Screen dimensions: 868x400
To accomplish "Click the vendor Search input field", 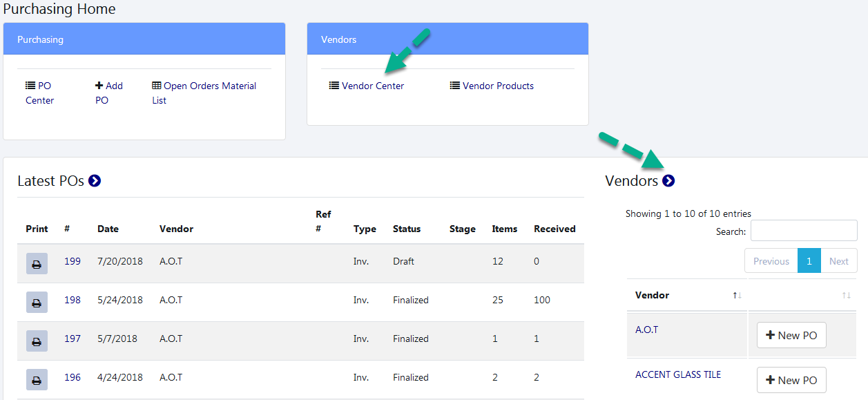I will click(x=804, y=231).
